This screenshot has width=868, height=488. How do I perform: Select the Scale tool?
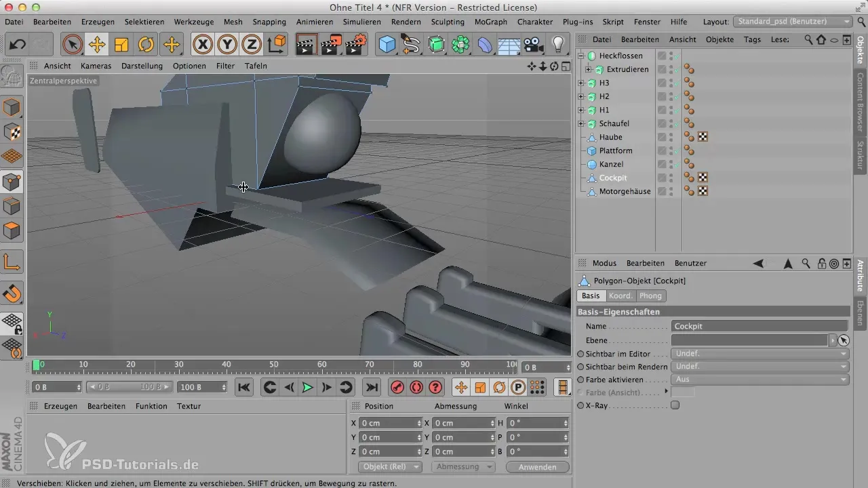[121, 45]
